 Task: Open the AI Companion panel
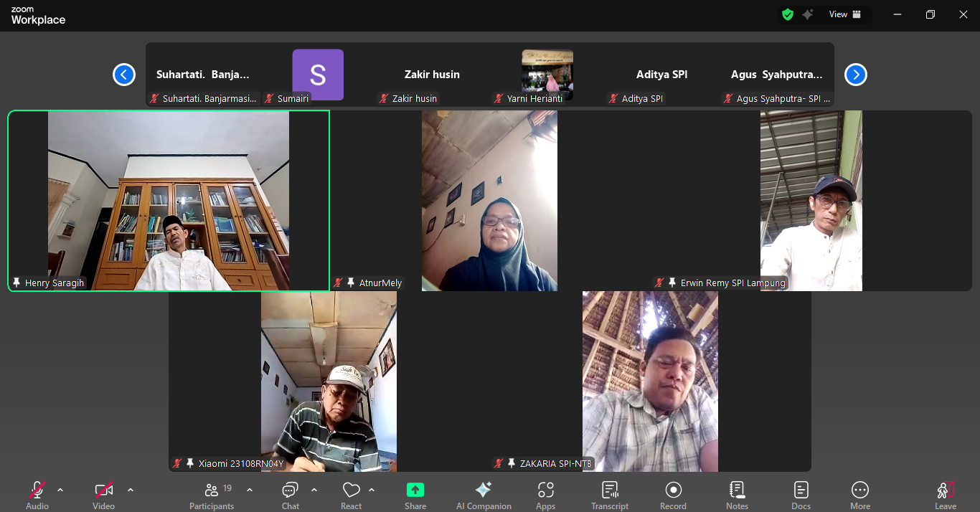[484, 495]
